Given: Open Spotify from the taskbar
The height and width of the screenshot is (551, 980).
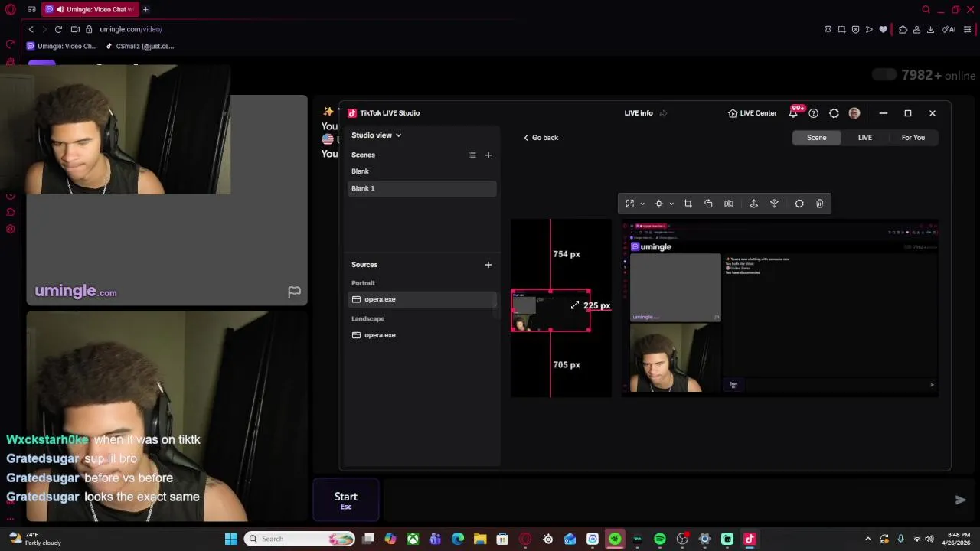Looking at the screenshot, I should [659, 539].
